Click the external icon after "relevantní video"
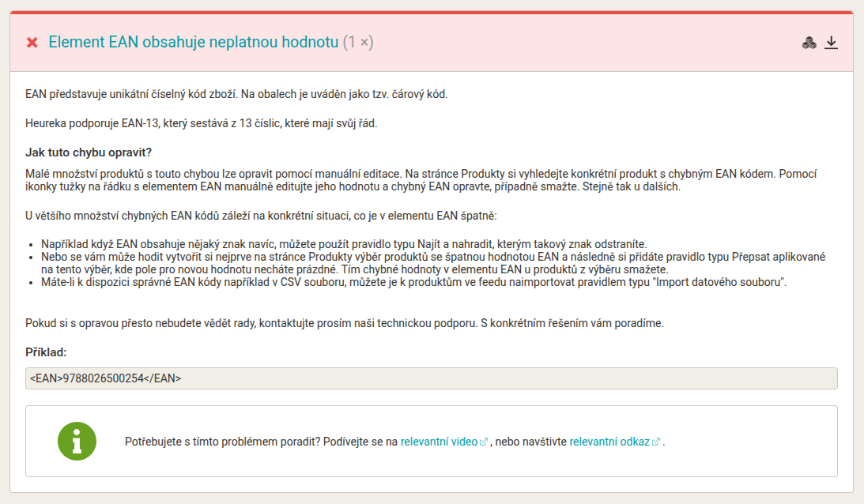Image resolution: width=864 pixels, height=504 pixels. point(484,442)
